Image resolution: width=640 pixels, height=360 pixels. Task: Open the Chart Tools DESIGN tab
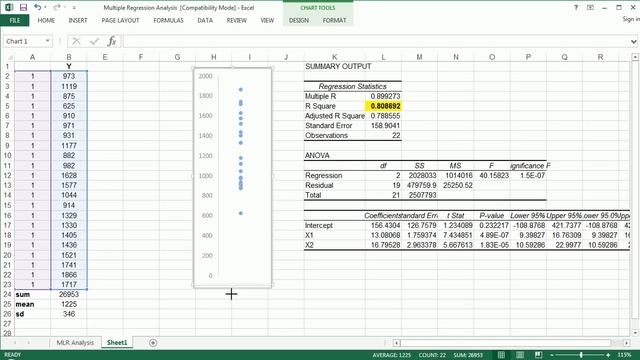(x=299, y=20)
